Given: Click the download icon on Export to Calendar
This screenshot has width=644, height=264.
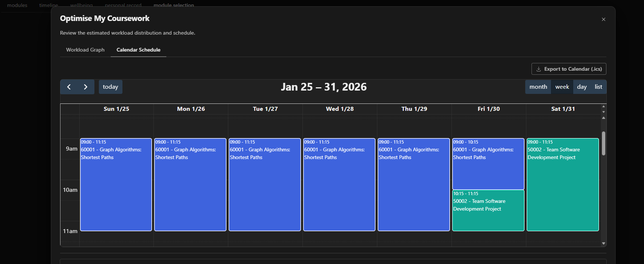Looking at the screenshot, I should [539, 69].
